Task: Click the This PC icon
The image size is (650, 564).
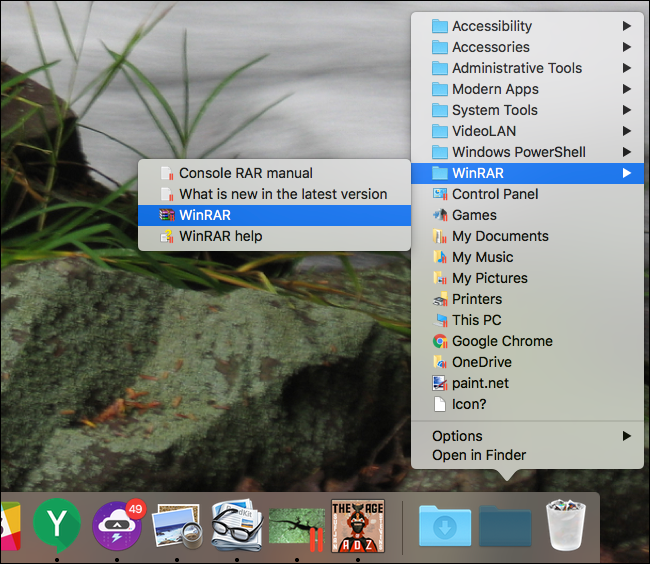Action: (440, 320)
